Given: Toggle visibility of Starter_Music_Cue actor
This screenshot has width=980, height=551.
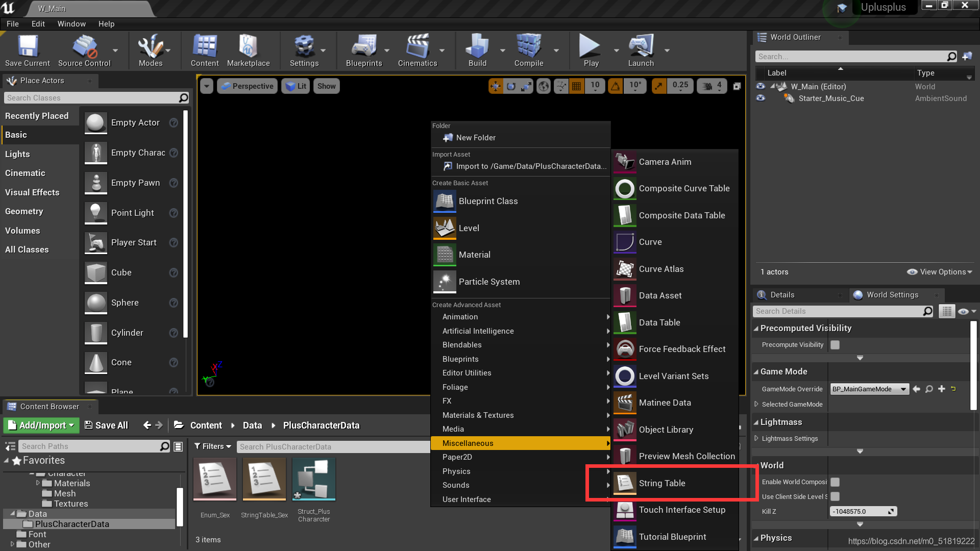Looking at the screenshot, I should [761, 98].
